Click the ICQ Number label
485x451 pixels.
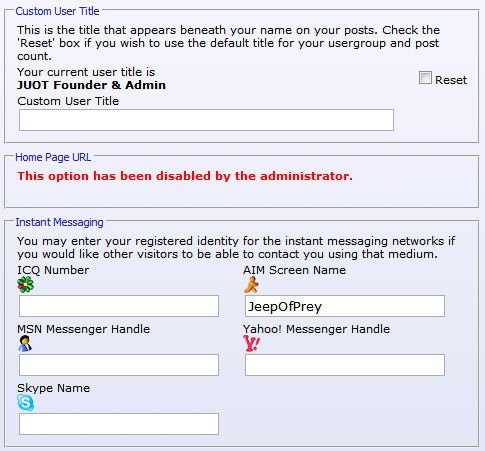pyautogui.click(x=53, y=270)
